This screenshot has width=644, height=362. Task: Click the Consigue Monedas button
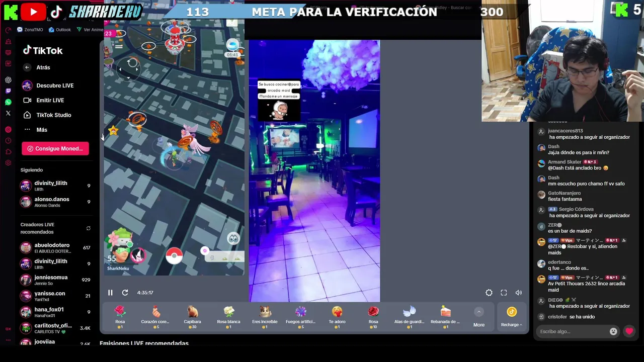[55, 148]
